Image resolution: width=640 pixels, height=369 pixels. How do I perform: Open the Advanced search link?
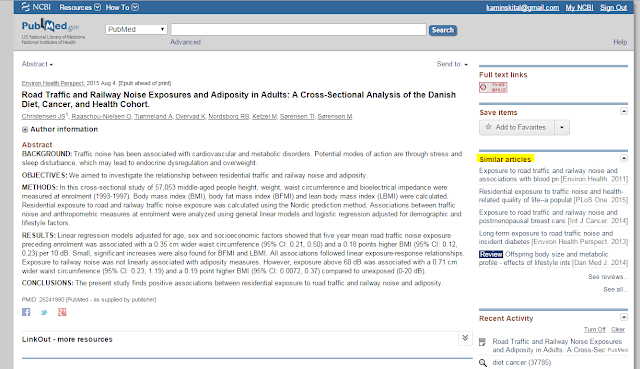pos(185,42)
